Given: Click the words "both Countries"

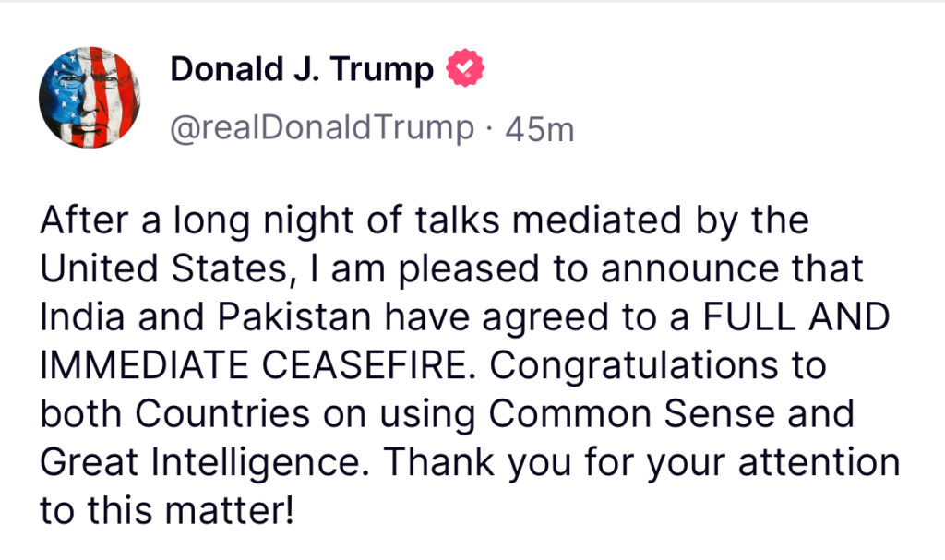Looking at the screenshot, I should point(174,414).
